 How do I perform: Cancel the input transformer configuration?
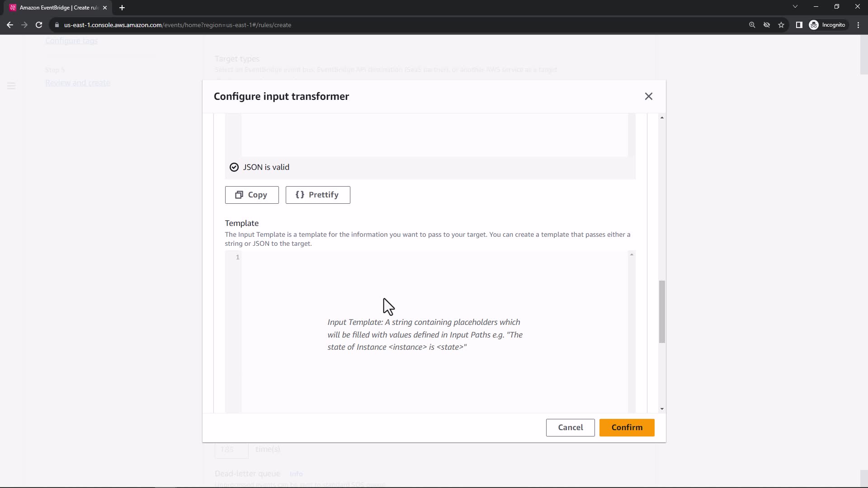point(570,427)
